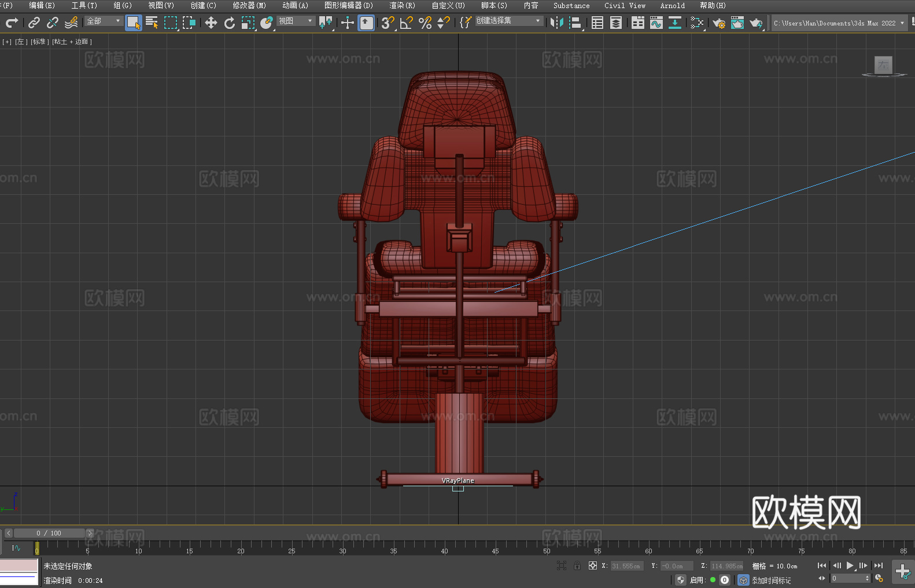Toggle Window/Crossing selection mode
915x588 pixels.
point(189,23)
